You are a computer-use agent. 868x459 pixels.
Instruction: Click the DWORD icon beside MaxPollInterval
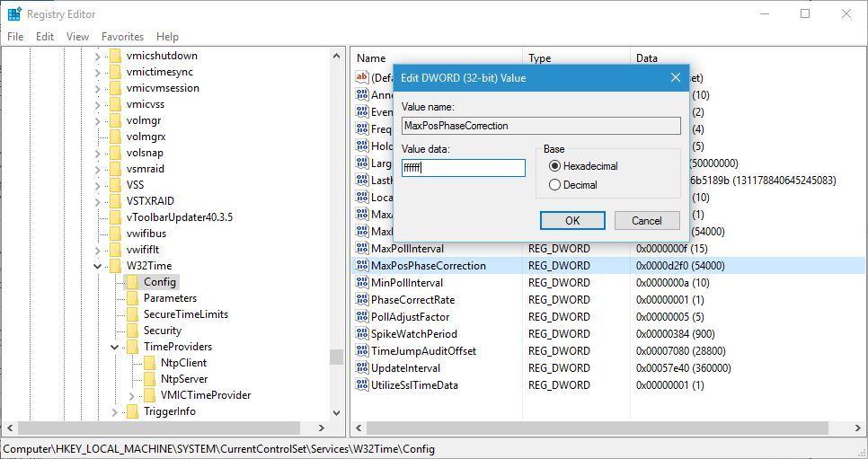[361, 249]
